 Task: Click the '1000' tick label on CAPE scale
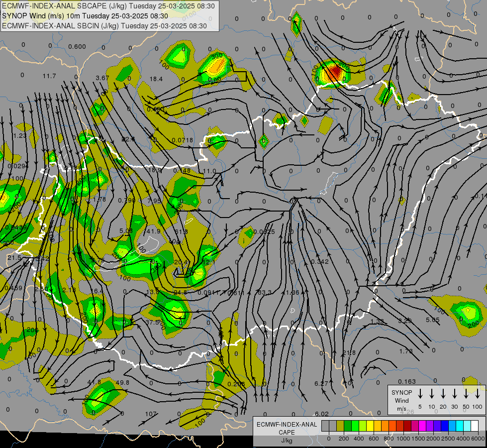tap(403, 439)
